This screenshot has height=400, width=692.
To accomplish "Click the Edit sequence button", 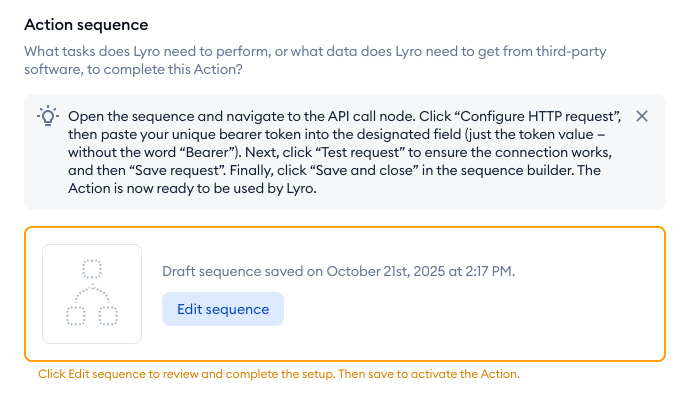I will (223, 309).
